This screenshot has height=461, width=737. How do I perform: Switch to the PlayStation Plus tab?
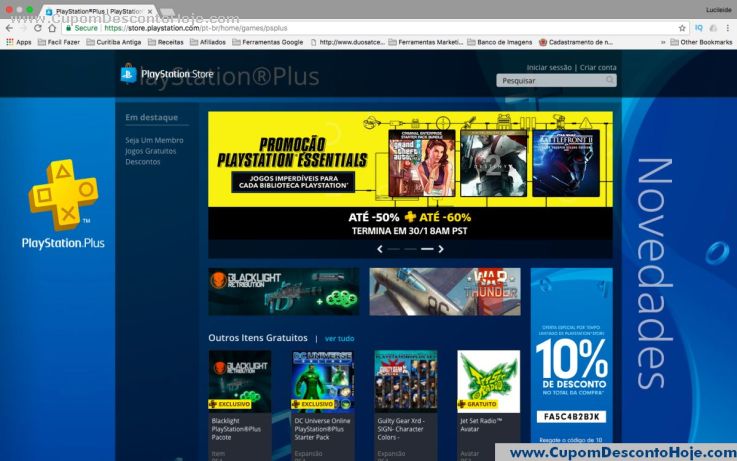pos(99,11)
